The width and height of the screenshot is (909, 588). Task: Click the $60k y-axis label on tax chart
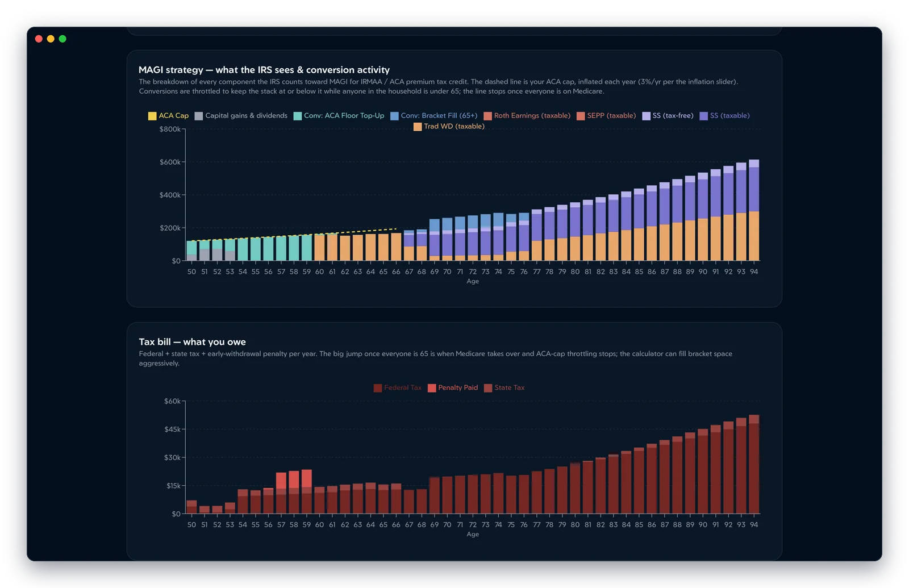click(x=172, y=402)
